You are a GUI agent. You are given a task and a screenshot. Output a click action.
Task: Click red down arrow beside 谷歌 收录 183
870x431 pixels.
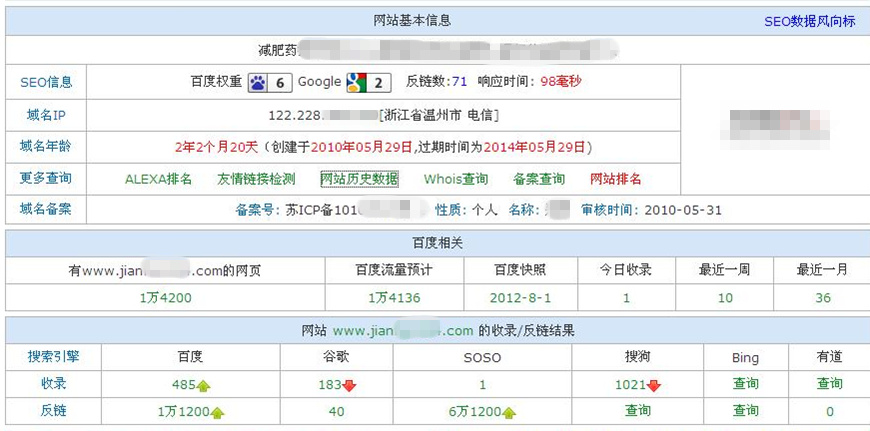coord(350,385)
